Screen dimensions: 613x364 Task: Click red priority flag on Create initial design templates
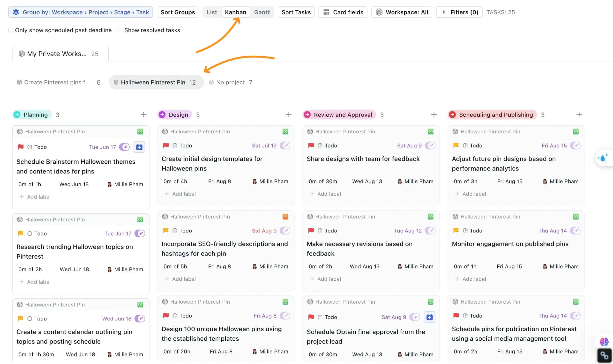click(x=166, y=146)
